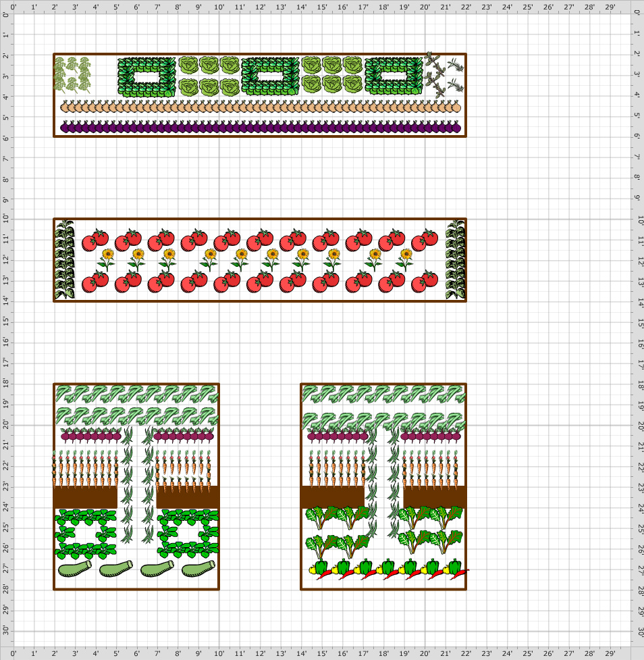The image size is (644, 660).
Task: Select the left beet row in the bottom-right bed
Action: 338,435
